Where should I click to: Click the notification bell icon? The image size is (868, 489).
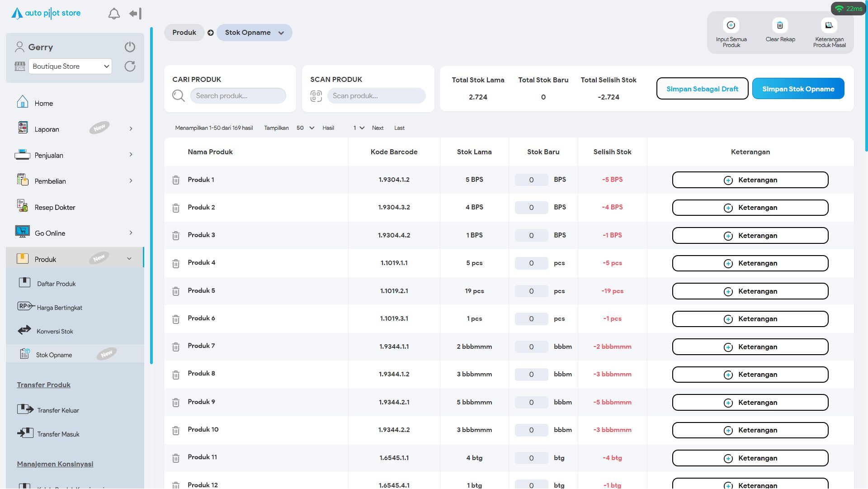114,14
